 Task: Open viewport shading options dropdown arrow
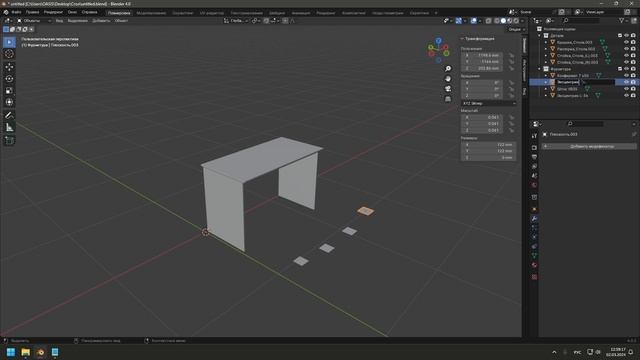(522, 20)
